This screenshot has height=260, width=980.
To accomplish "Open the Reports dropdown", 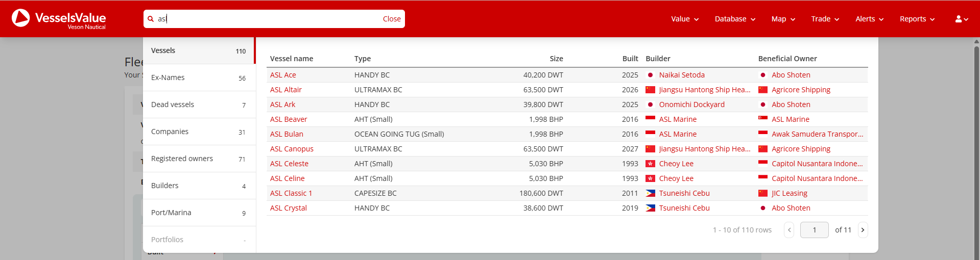I will click(917, 19).
